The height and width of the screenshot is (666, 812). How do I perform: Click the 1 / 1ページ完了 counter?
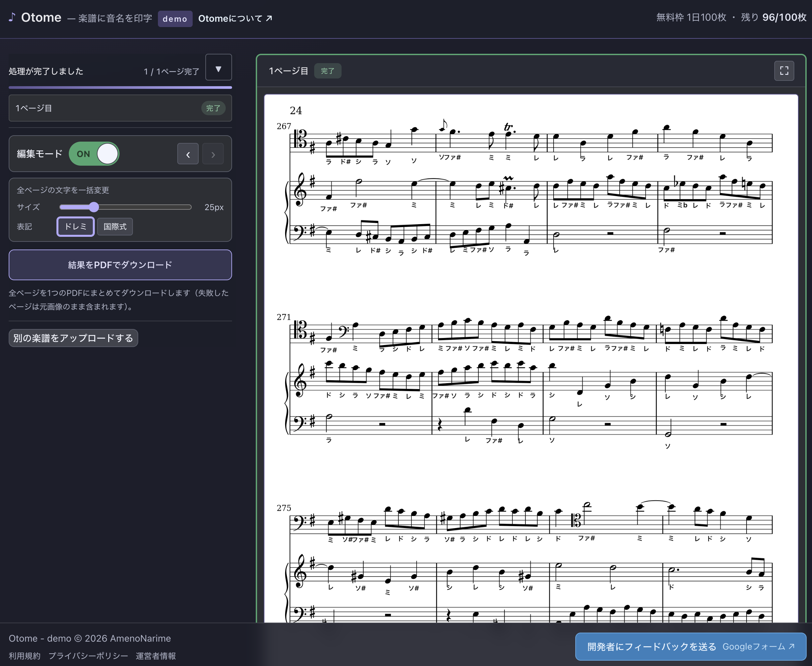(x=172, y=71)
